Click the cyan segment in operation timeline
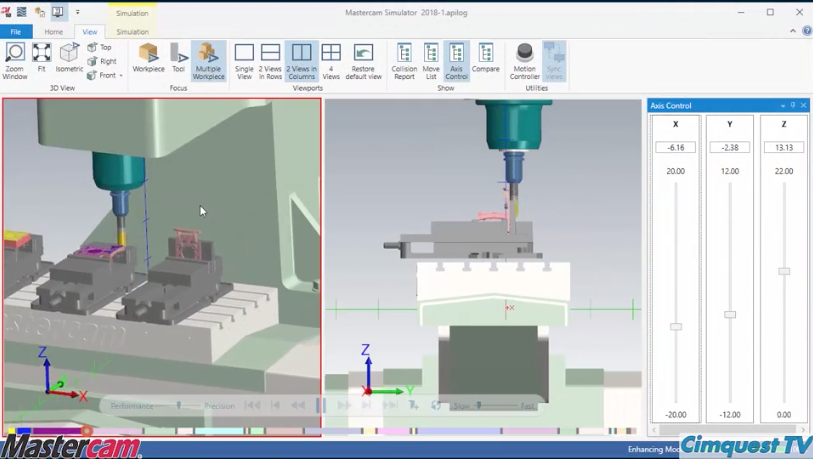The height and width of the screenshot is (461, 813). pos(219,431)
